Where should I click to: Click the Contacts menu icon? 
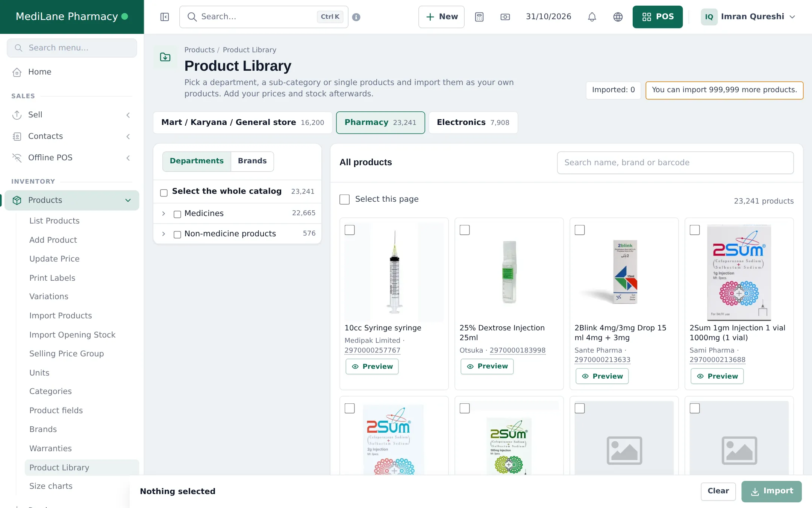click(x=17, y=137)
